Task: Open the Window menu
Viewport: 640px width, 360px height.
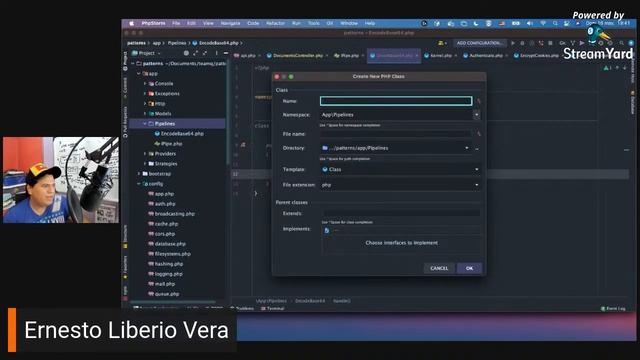Action: point(349,23)
